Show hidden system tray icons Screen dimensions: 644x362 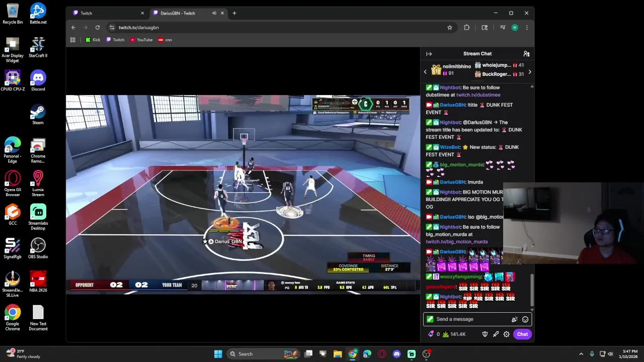point(581,354)
